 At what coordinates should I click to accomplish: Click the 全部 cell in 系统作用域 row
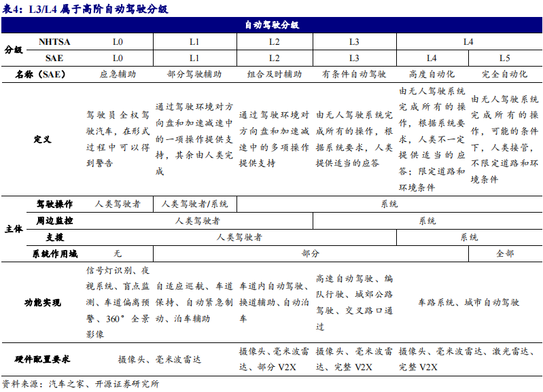pyautogui.click(x=504, y=253)
